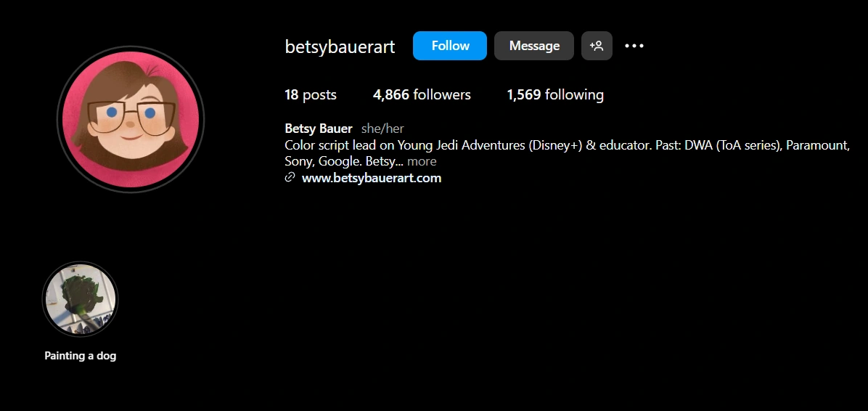Open Betsy Bauer's cartoon profile picture
This screenshot has width=868, height=411.
131,120
